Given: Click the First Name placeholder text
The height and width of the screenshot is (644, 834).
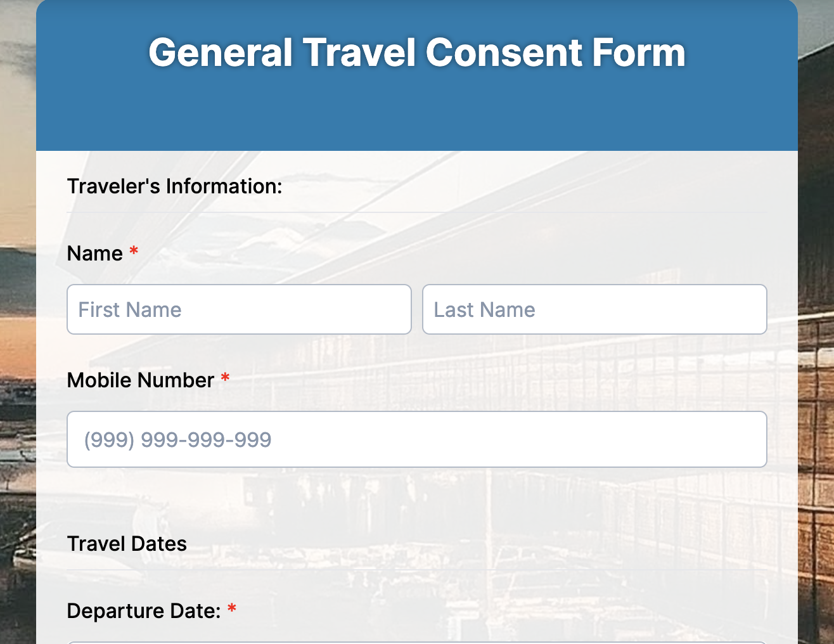Looking at the screenshot, I should [129, 309].
